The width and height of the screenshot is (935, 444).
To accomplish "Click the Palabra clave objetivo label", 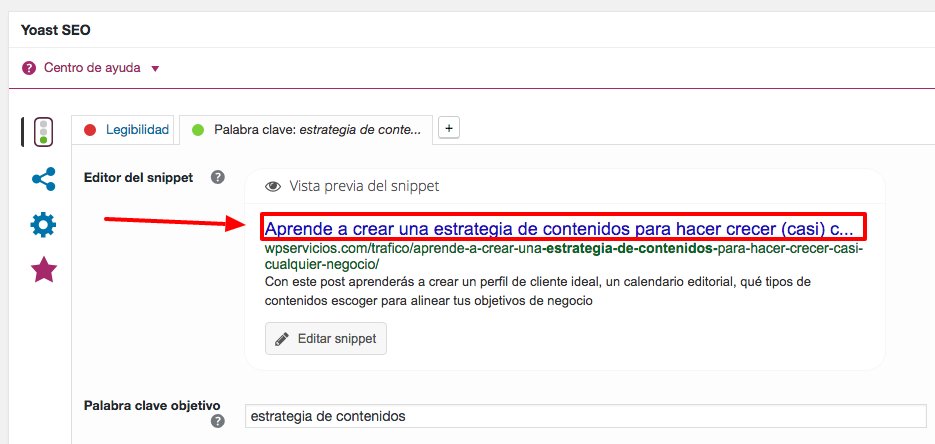I will tap(152, 405).
